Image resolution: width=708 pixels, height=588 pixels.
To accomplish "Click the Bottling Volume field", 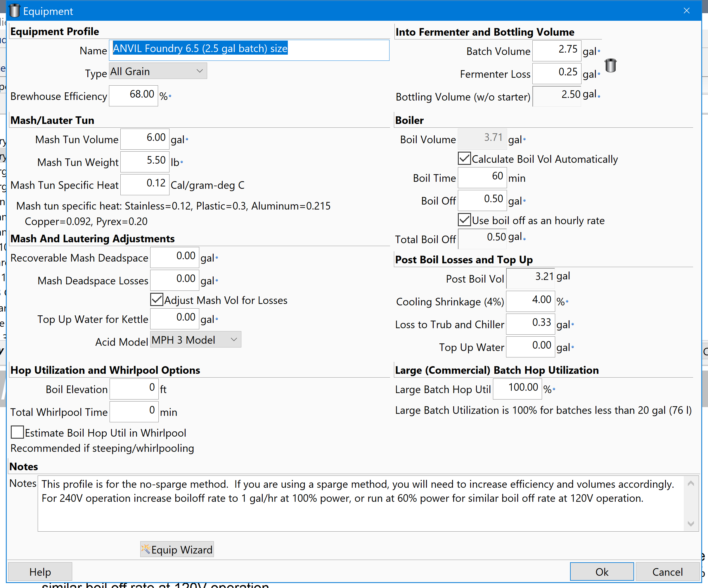I will coord(557,96).
